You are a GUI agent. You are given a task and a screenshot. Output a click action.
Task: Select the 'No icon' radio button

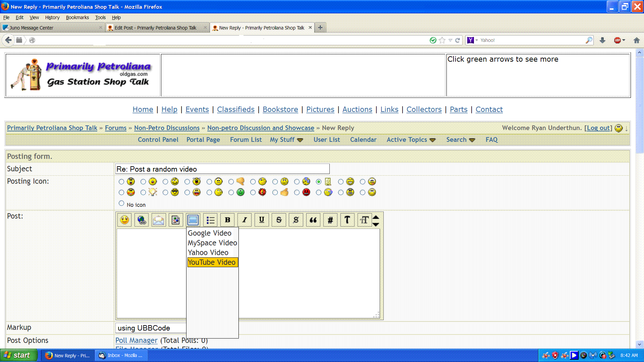[x=121, y=203]
